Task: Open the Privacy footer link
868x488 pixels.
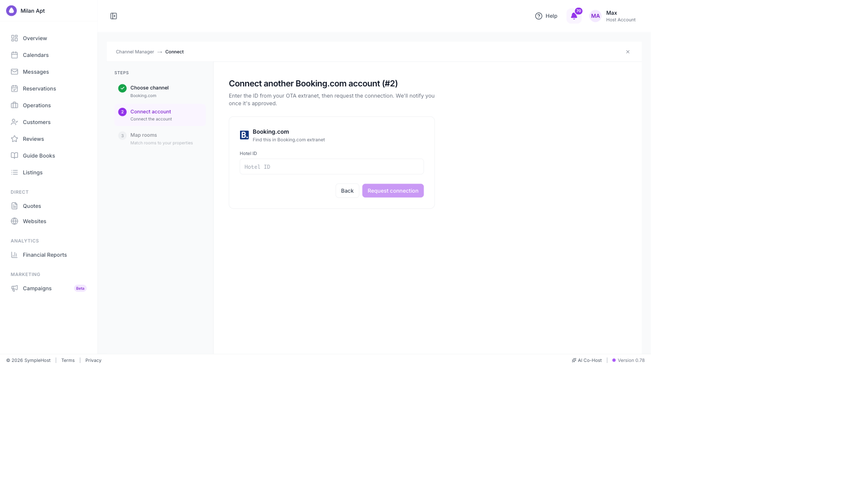Action: (x=94, y=360)
